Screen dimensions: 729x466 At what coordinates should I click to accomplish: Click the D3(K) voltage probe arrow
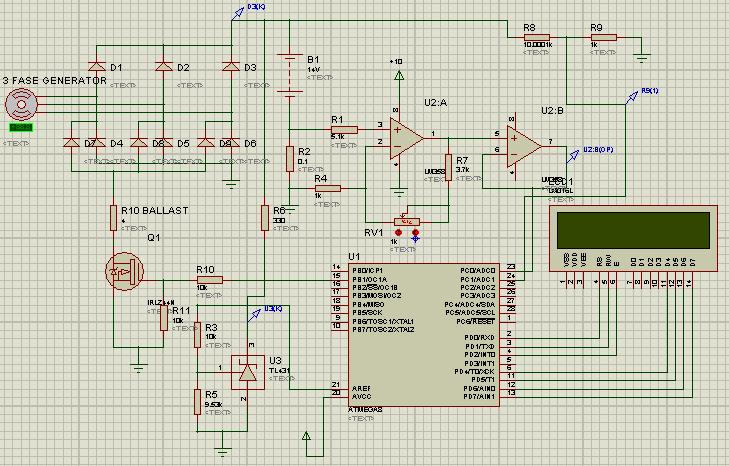coord(238,13)
